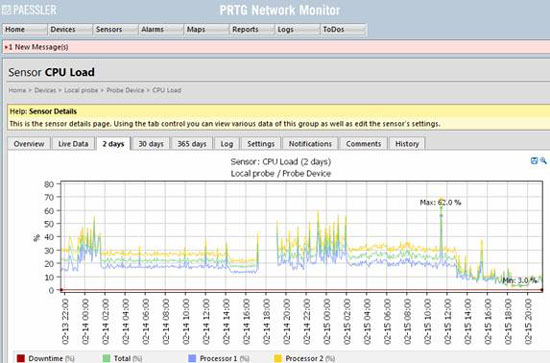This screenshot has width=550, height=363.
Task: Click the 02-15 12:00 axis label
Action: click(448, 322)
